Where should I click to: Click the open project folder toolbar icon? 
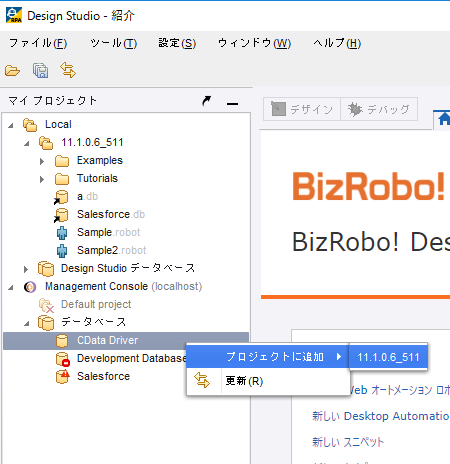point(12,71)
